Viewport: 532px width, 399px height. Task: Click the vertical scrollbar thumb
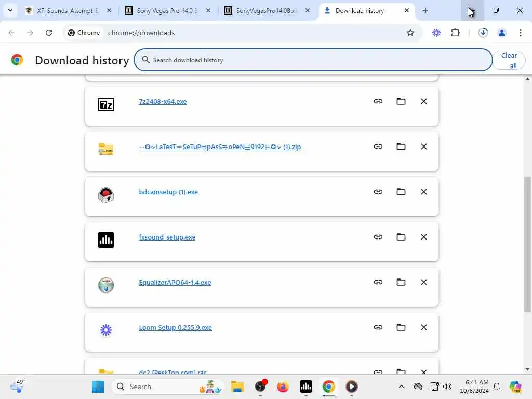pos(527,244)
